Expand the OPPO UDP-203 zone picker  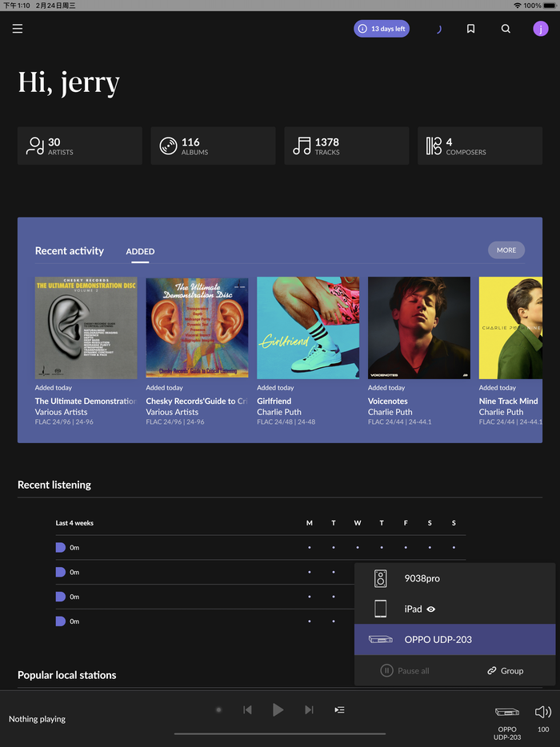507,718
